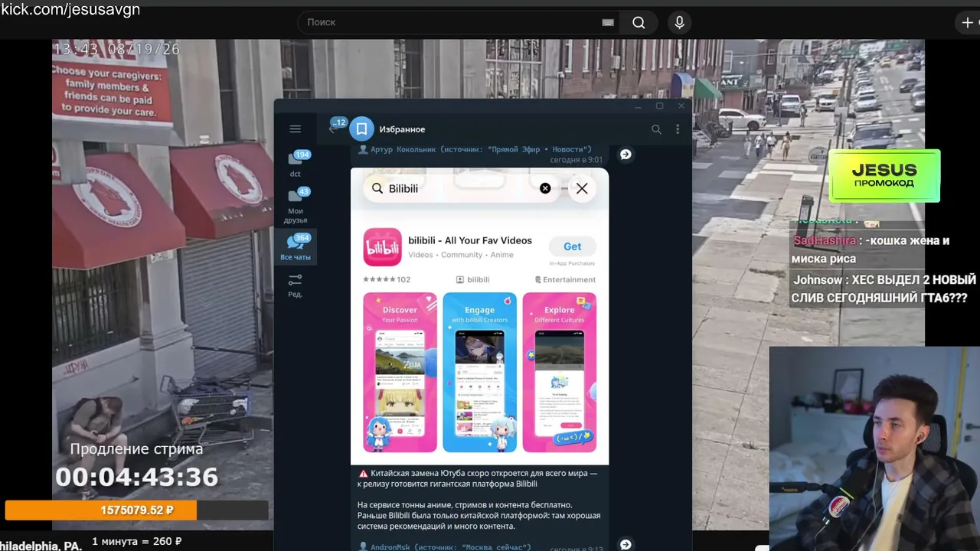
Task: Click the 102 ratings stars text
Action: click(387, 280)
